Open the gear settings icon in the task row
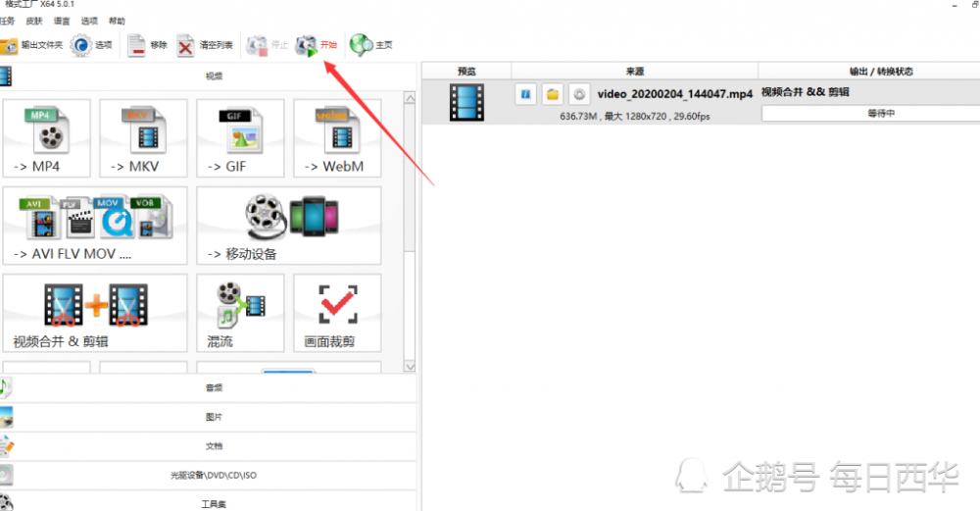980x511 pixels. point(579,94)
